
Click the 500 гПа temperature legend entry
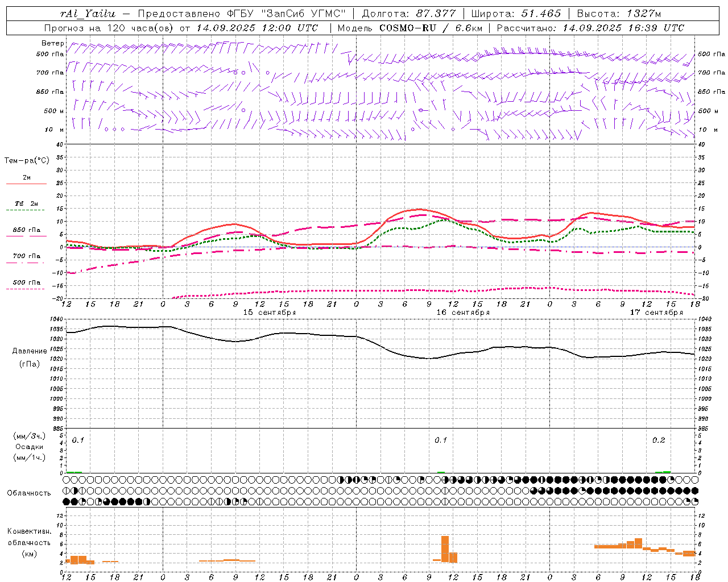[27, 282]
